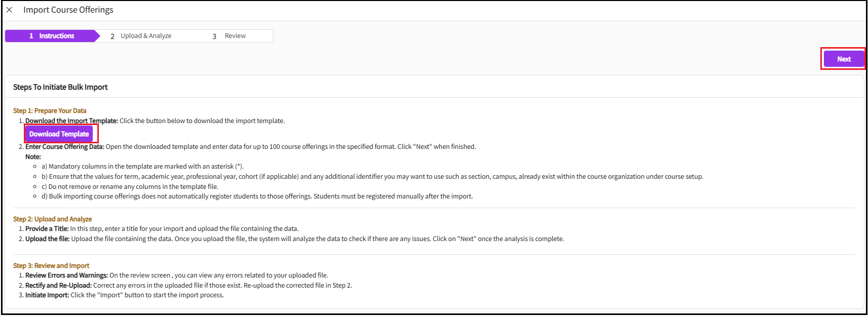Click the Step 3: Review and Import heading
Image resolution: width=868 pixels, height=317 pixels.
[x=51, y=265]
